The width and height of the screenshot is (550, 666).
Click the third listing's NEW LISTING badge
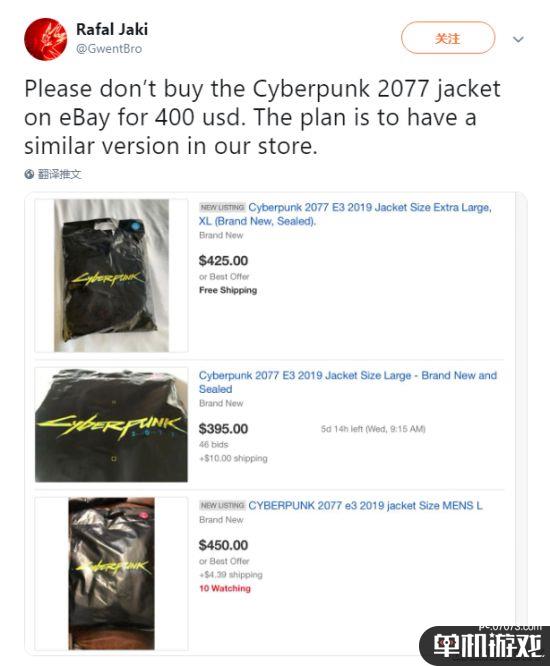222,505
